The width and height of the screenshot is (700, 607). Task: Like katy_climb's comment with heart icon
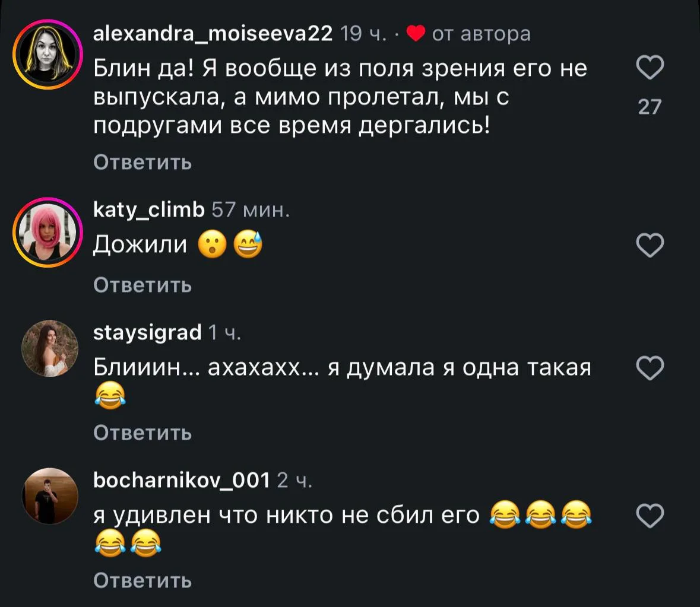pyautogui.click(x=650, y=245)
